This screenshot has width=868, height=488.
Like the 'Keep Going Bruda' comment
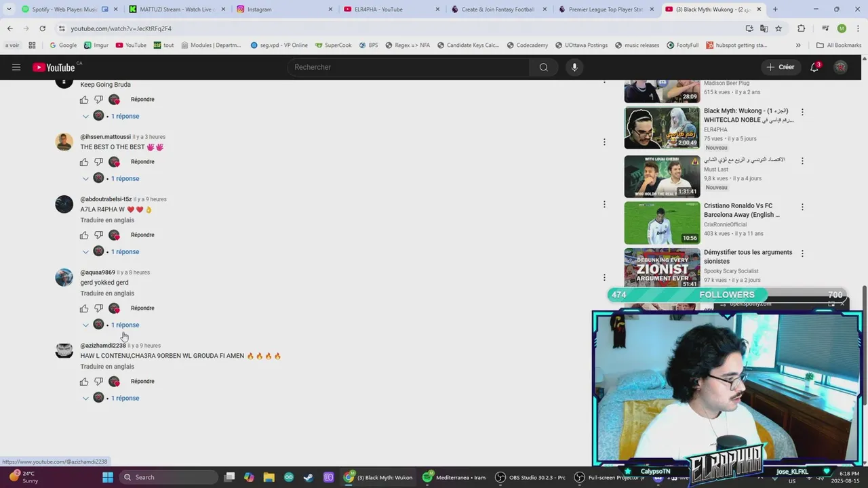coord(84,100)
